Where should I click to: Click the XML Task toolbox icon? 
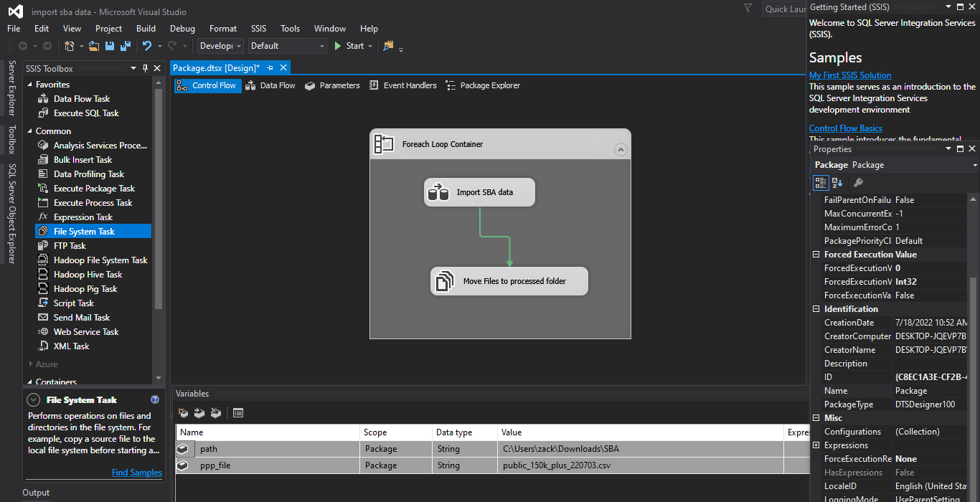pyautogui.click(x=43, y=346)
